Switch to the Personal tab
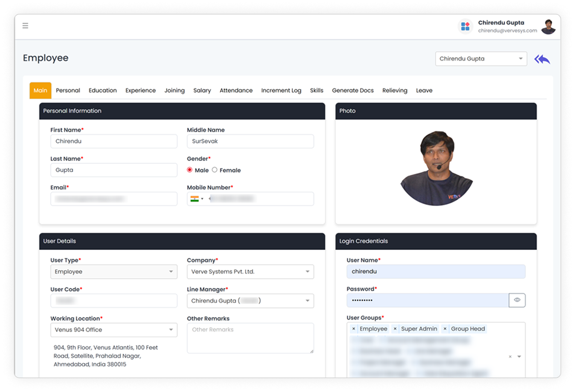The image size is (575, 392). [68, 91]
